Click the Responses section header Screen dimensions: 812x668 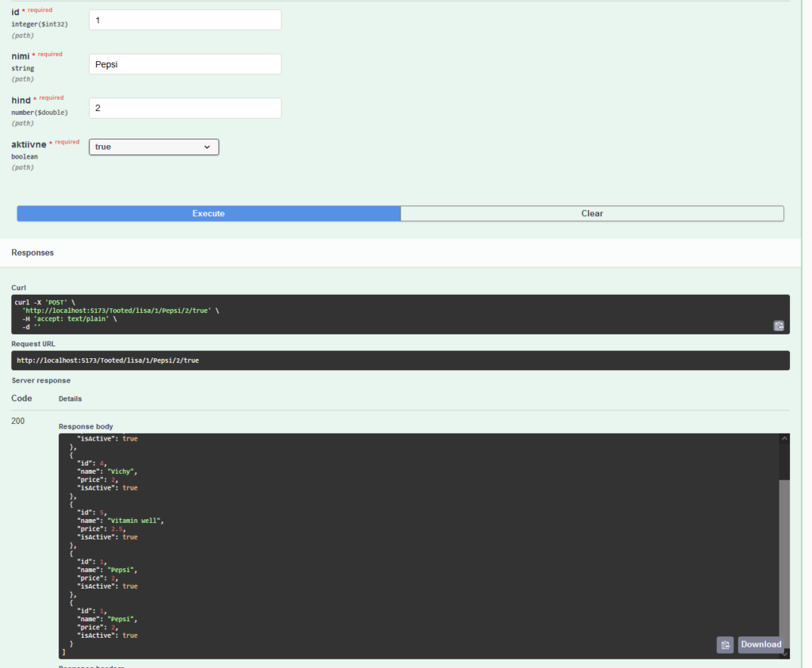click(33, 253)
